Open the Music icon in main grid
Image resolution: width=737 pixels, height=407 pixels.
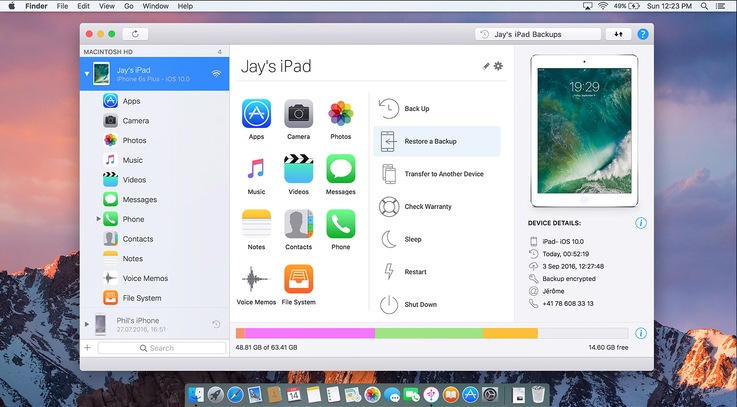[256, 169]
